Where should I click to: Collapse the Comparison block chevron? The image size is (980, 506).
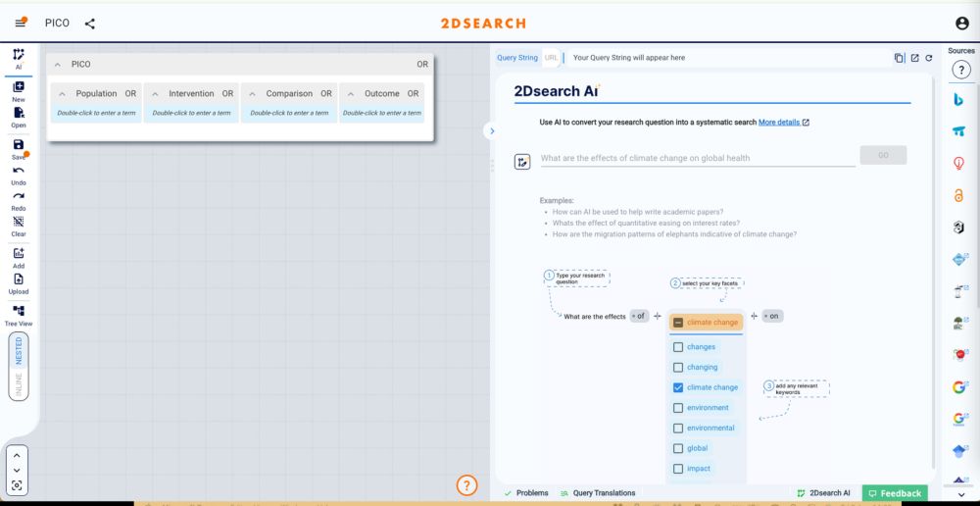click(252, 94)
